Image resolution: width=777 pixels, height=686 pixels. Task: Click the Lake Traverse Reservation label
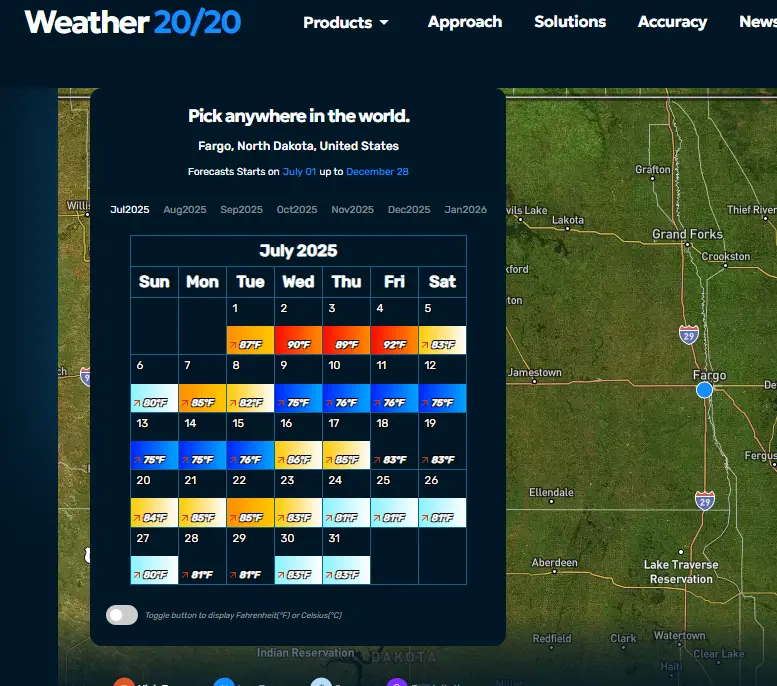[681, 572]
